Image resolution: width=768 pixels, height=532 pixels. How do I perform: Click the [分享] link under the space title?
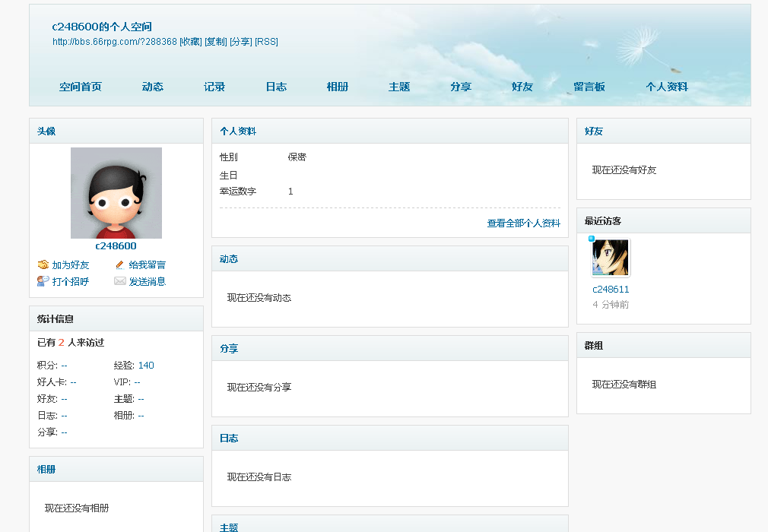click(x=241, y=42)
